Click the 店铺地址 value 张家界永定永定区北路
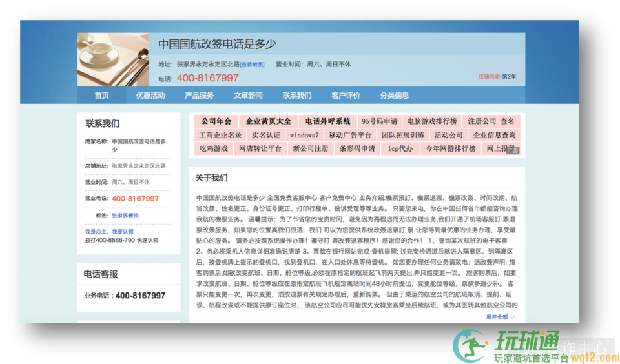The image size is (620, 364). click(139, 166)
